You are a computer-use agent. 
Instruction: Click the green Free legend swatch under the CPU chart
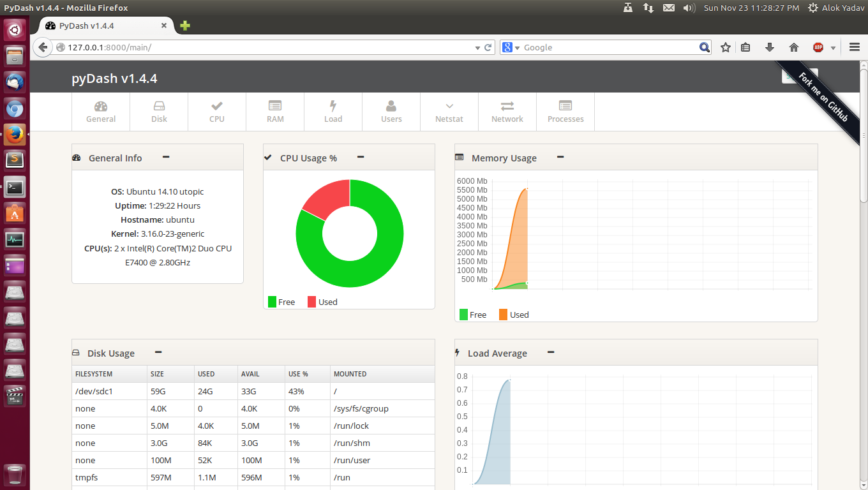pyautogui.click(x=273, y=302)
